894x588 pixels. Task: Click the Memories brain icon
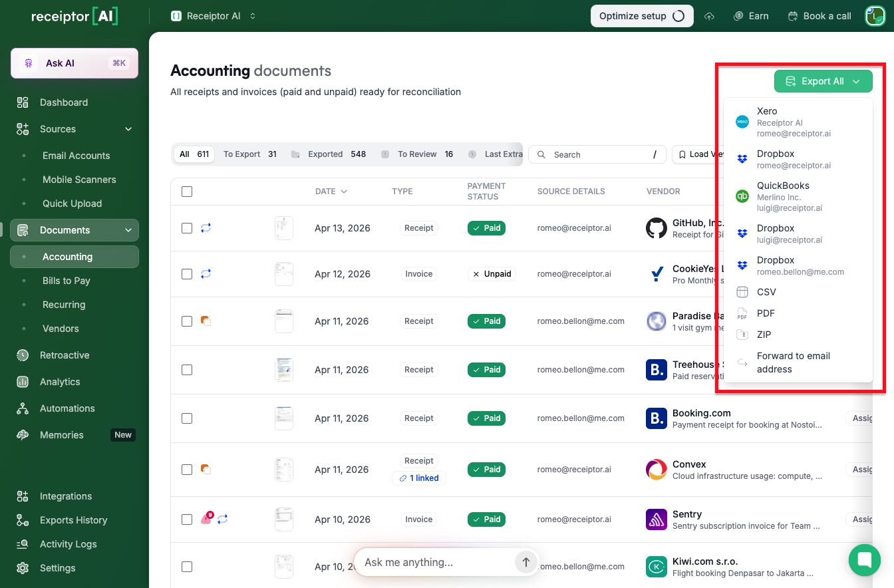[23, 435]
